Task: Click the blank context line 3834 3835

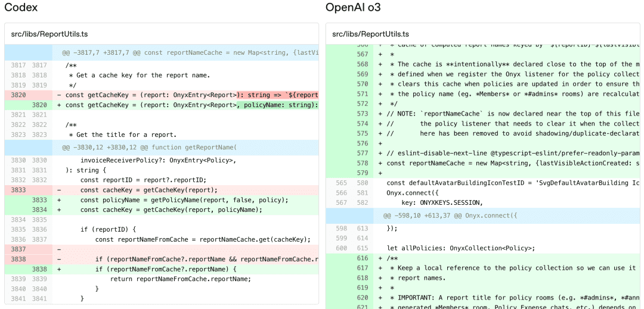Action: pos(162,220)
